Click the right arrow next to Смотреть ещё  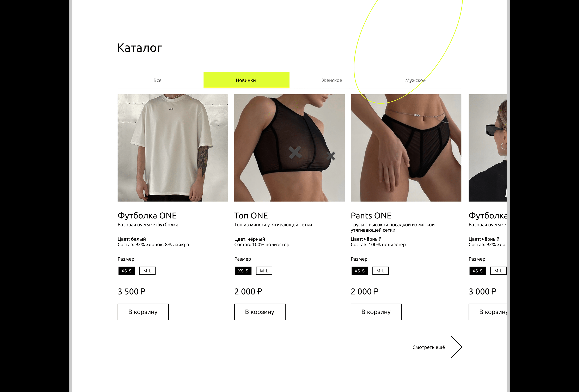tap(456, 347)
